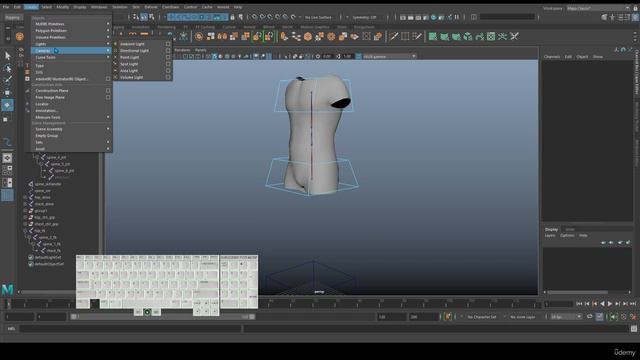Screen dimensions: 640x360
Task: Select defaultLightSet in Outliner
Action: point(48,258)
